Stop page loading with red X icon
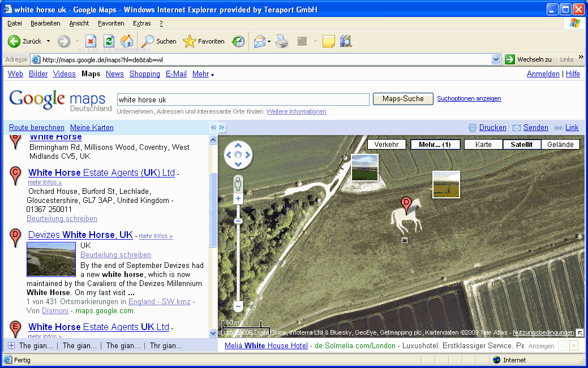Image resolution: width=588 pixels, height=368 pixels. click(x=91, y=41)
